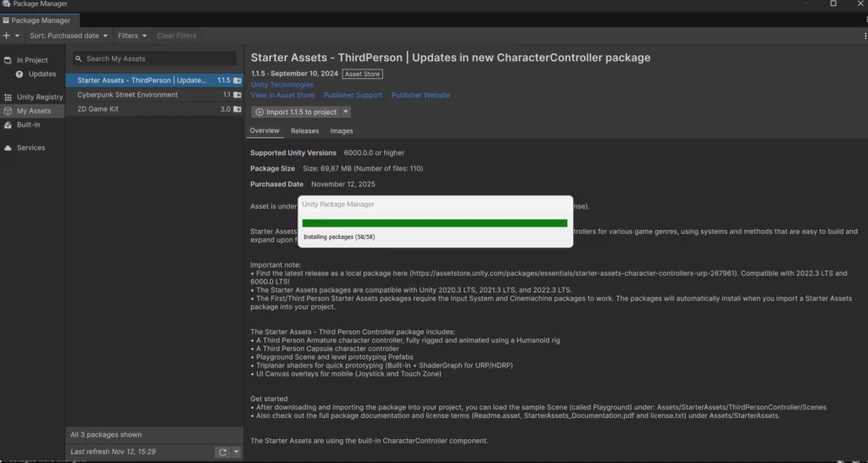Click the Search My Assets field

pyautogui.click(x=154, y=59)
